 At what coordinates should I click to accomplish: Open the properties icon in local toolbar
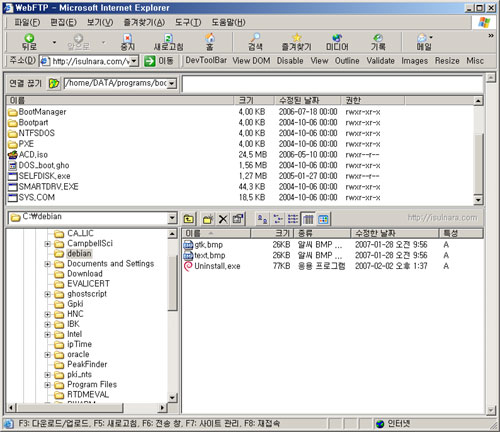click(238, 219)
